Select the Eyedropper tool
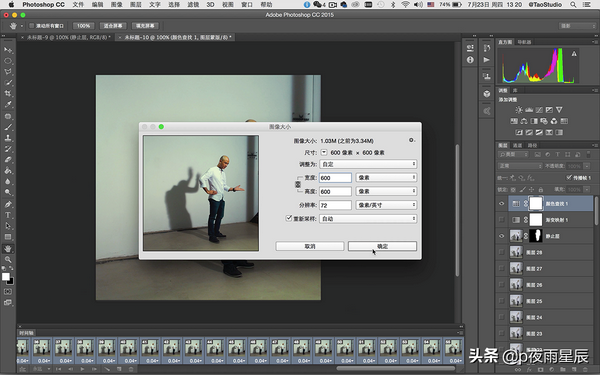 (x=8, y=104)
